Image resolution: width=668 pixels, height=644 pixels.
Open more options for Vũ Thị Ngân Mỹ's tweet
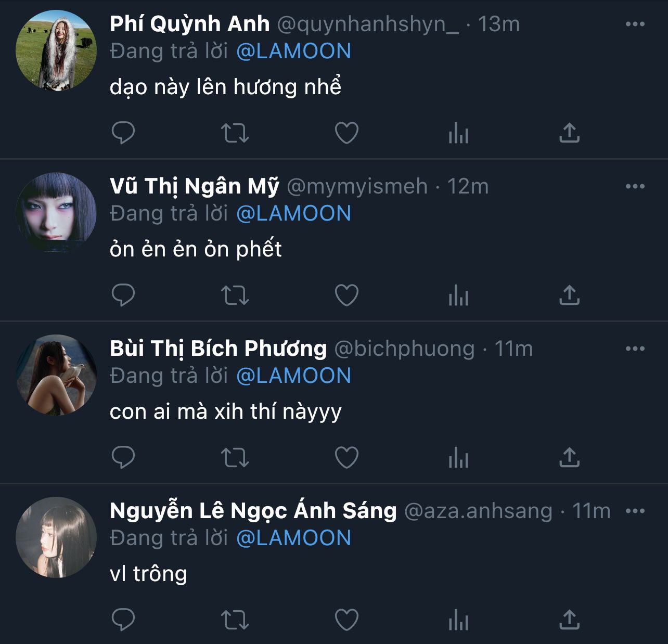click(635, 186)
